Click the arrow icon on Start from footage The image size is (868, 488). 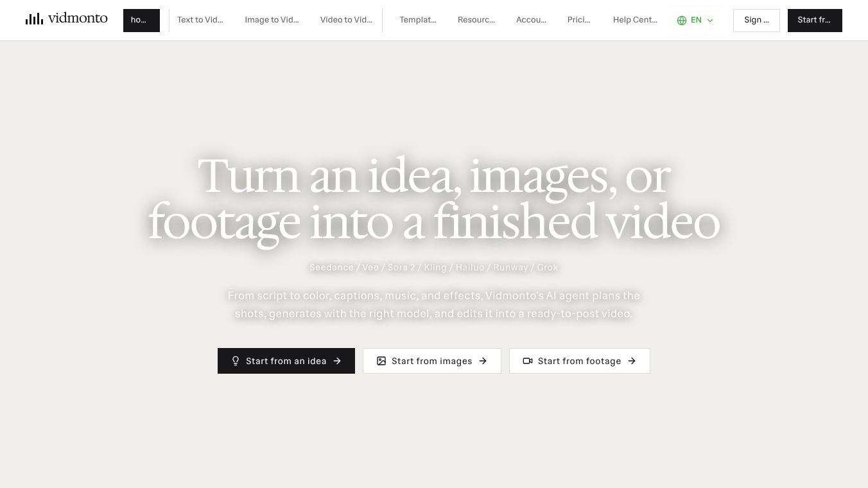click(x=632, y=361)
